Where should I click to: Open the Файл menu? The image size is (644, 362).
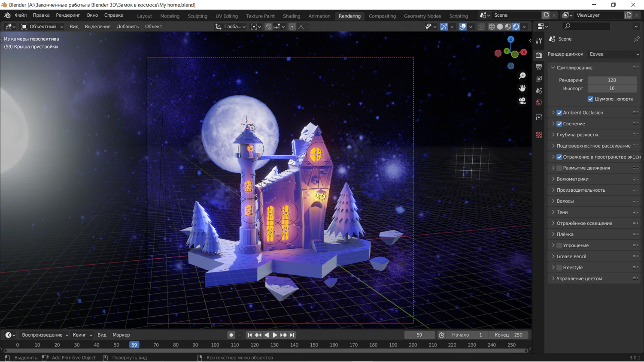click(x=21, y=15)
